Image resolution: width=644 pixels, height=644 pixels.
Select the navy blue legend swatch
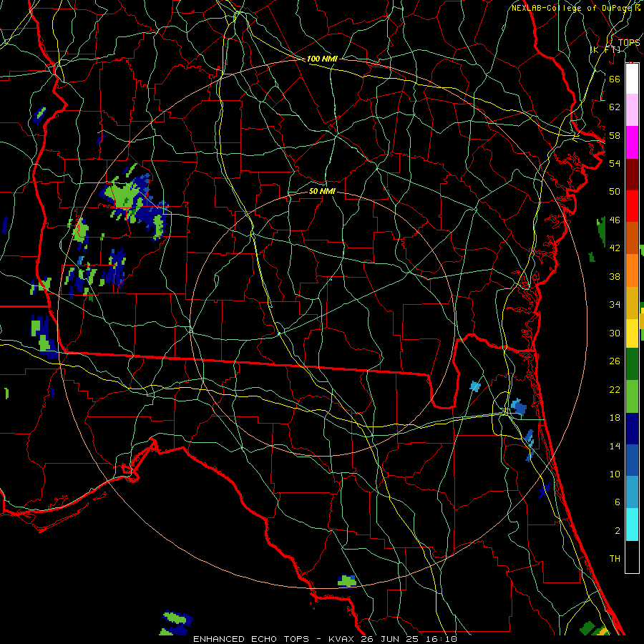click(x=632, y=429)
